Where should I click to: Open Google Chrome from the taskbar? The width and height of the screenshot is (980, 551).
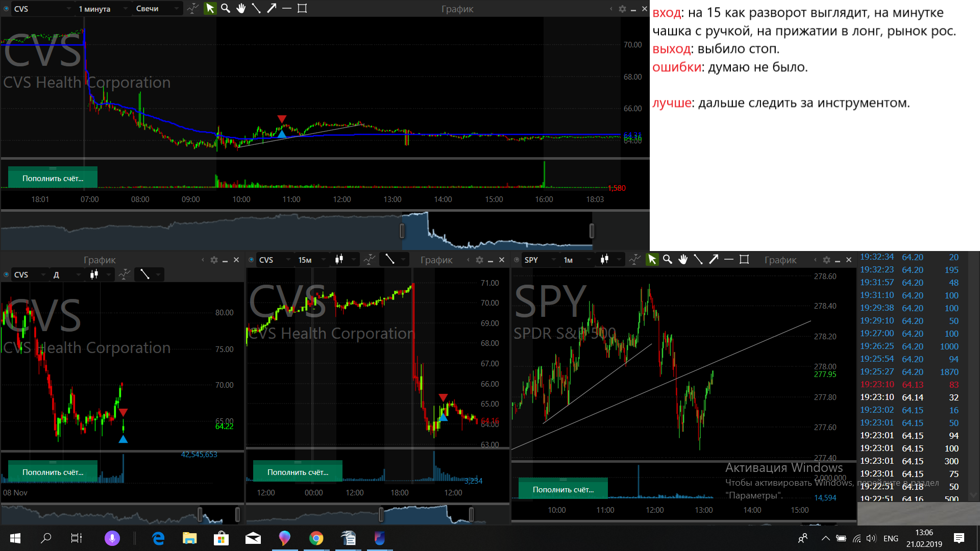tap(316, 538)
